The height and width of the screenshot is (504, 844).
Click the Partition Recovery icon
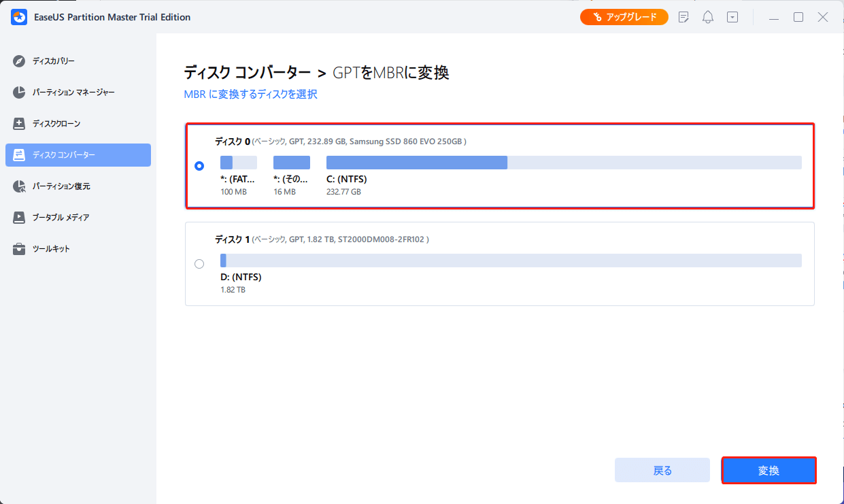pos(19,186)
